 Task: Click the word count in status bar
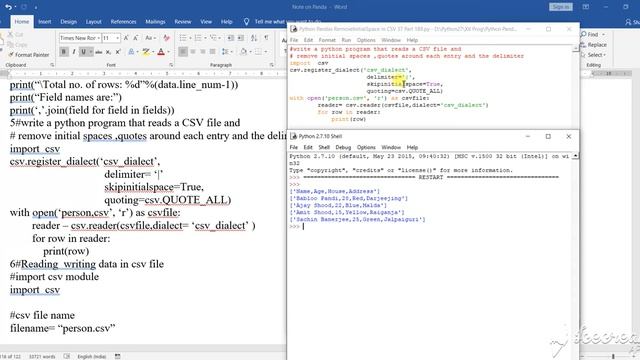coord(42,356)
